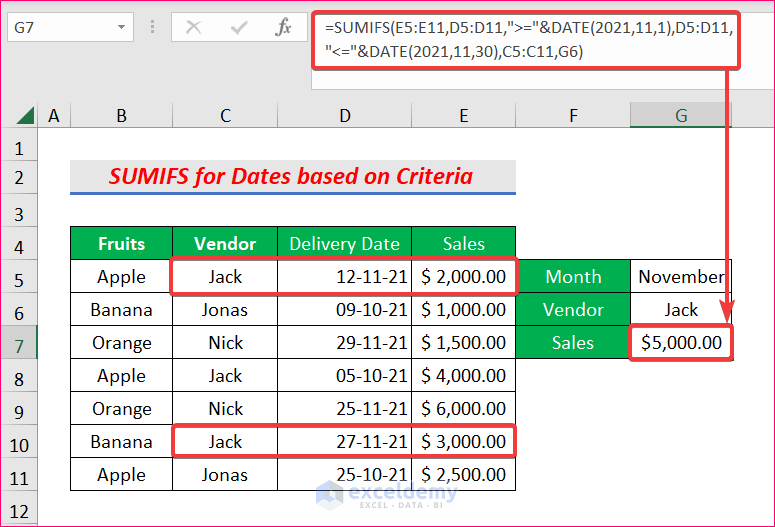Click the Enter checkmark icon in formula bar
The height and width of the screenshot is (527, 775).
(x=239, y=27)
